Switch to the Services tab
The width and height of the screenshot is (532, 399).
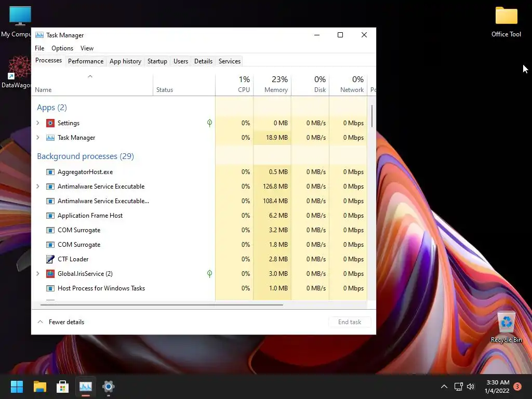coord(229,61)
